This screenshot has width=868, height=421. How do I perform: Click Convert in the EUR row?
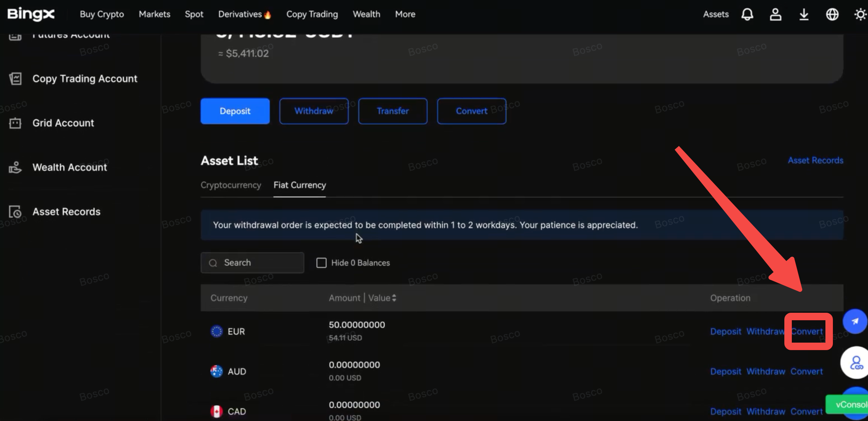pos(807,331)
